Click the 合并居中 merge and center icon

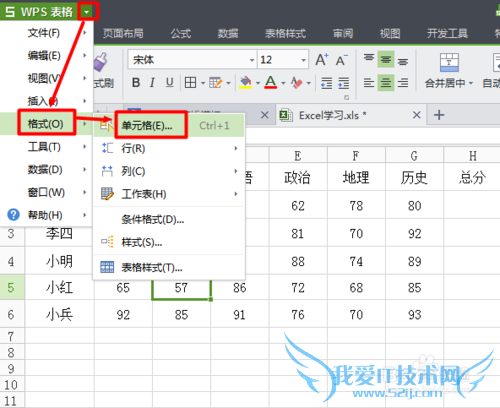coord(449,62)
